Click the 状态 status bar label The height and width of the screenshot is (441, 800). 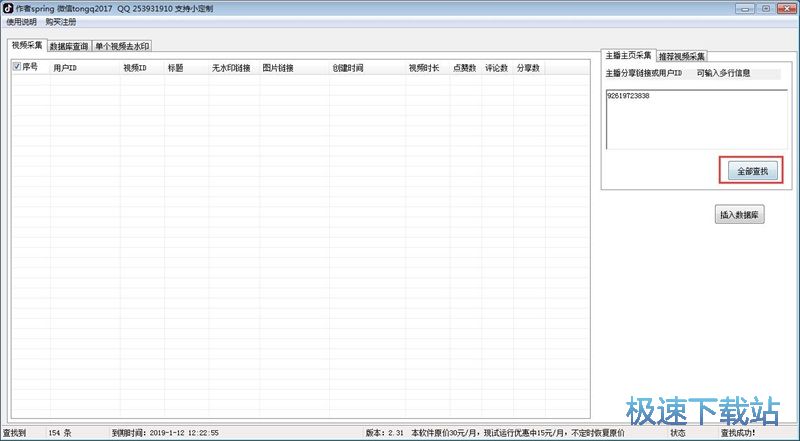tap(678, 433)
